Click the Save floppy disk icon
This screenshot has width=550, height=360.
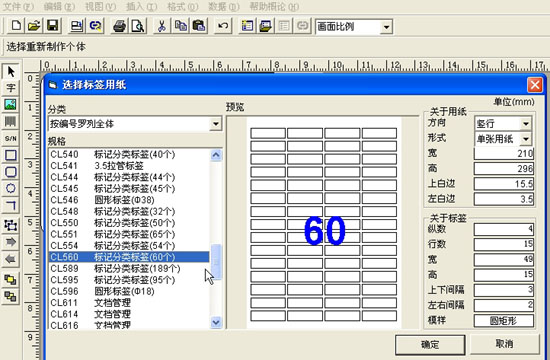pos(53,26)
